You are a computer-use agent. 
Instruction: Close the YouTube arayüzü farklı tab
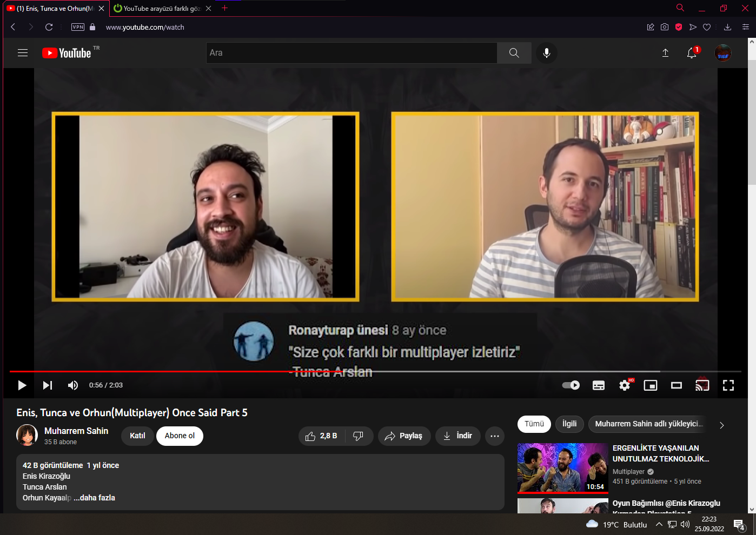click(208, 9)
